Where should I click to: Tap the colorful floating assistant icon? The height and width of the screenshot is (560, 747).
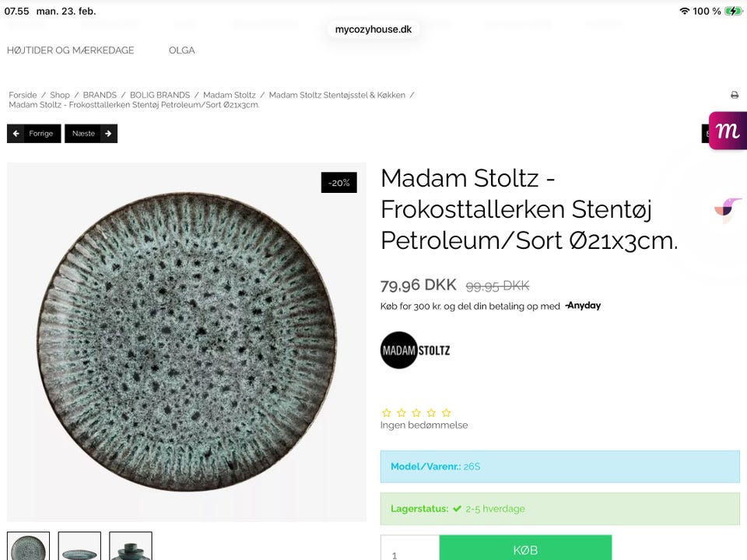(727, 210)
